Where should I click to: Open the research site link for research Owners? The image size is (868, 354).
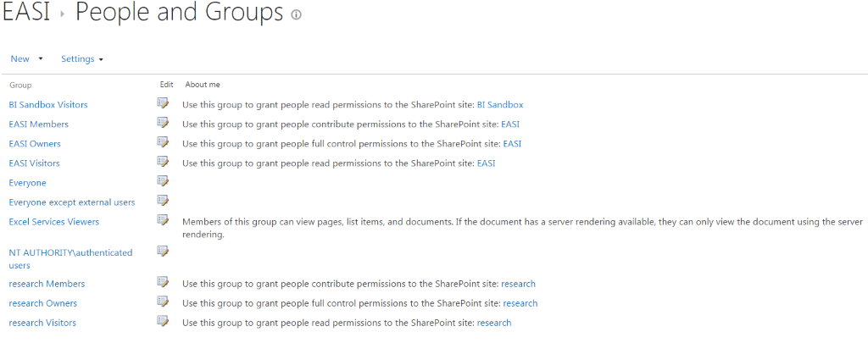(x=520, y=303)
